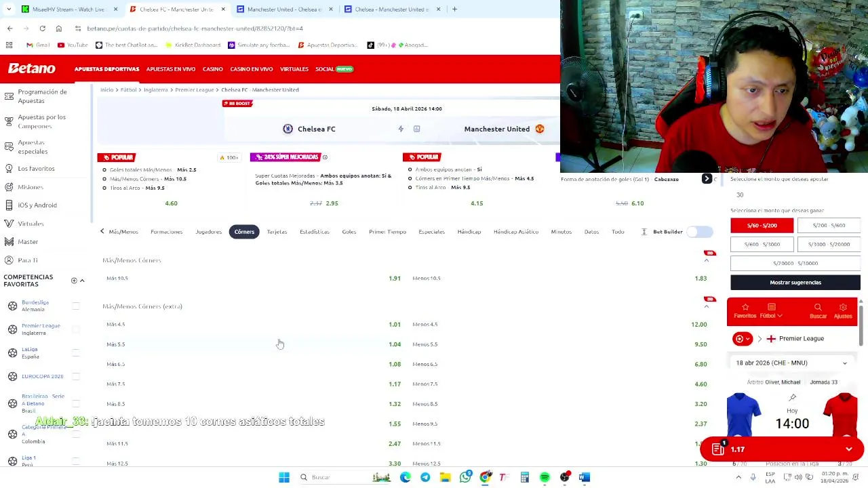Open Casino en Vivo menu
Screen dimensions: 868x488
(252, 69)
